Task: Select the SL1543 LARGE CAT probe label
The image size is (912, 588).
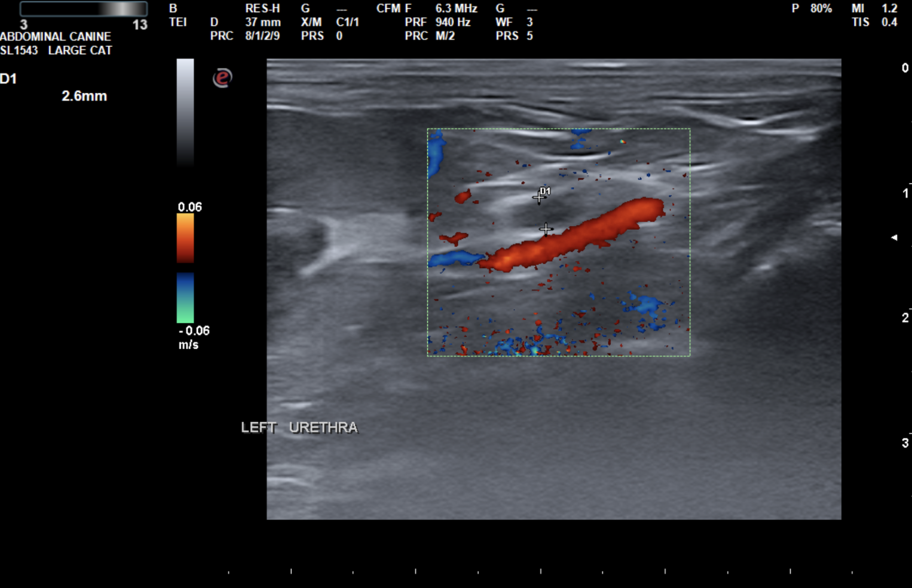Action: tap(56, 50)
